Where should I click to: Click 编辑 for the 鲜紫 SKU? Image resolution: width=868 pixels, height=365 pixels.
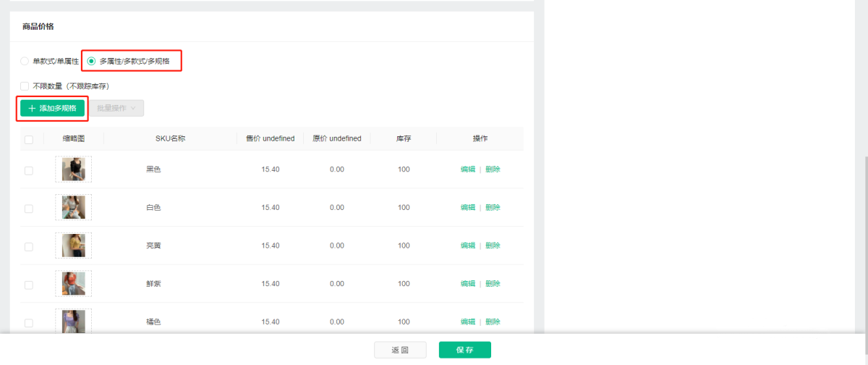coord(468,284)
